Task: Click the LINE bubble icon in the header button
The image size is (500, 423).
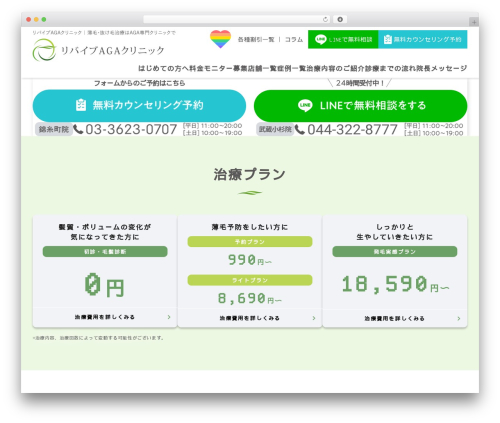Action: click(320, 40)
